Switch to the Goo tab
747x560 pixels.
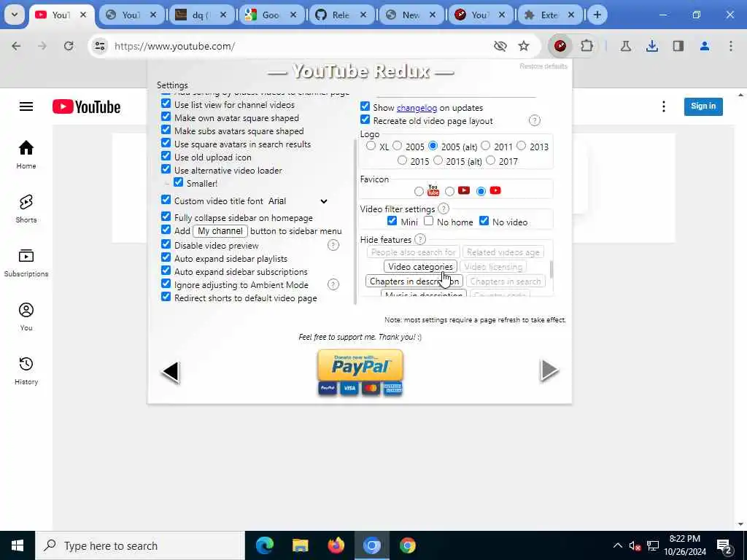point(270,15)
